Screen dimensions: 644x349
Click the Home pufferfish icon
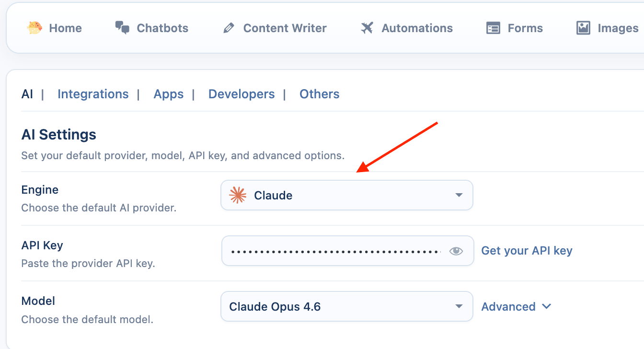tap(35, 28)
